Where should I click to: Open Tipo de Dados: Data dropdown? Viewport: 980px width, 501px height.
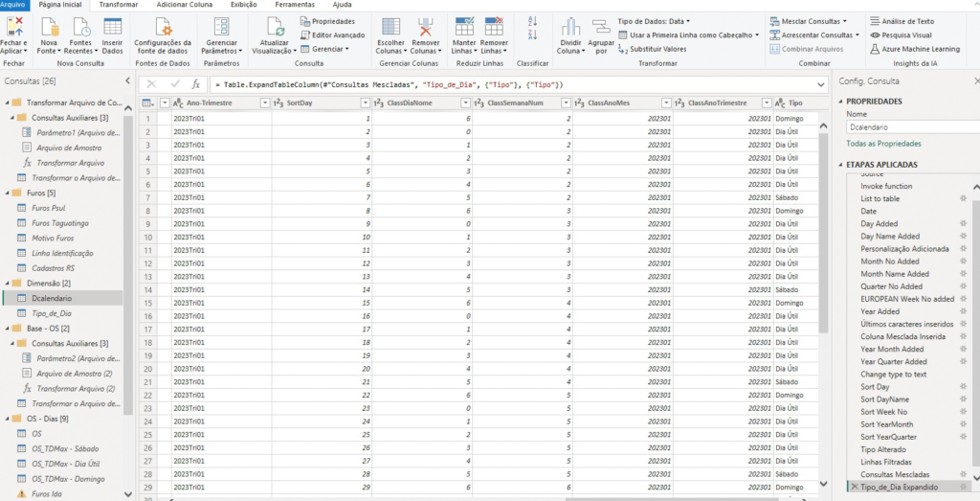tap(654, 21)
